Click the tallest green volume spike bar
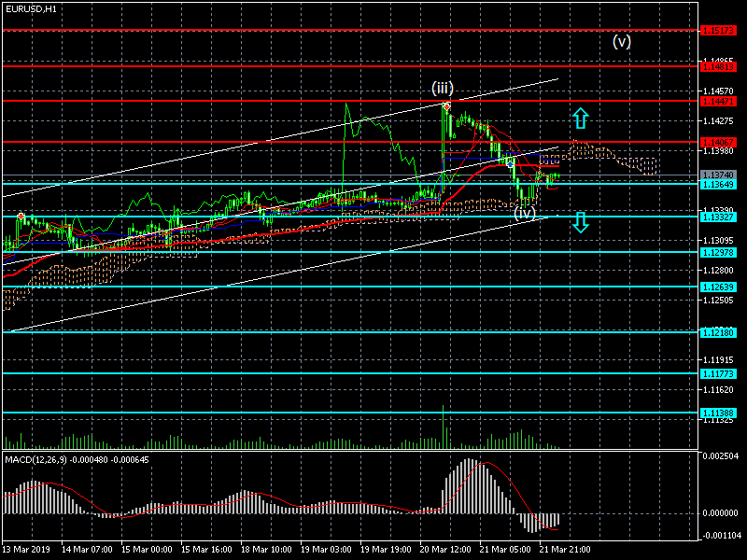This screenshot has height=560, width=747. click(444, 427)
